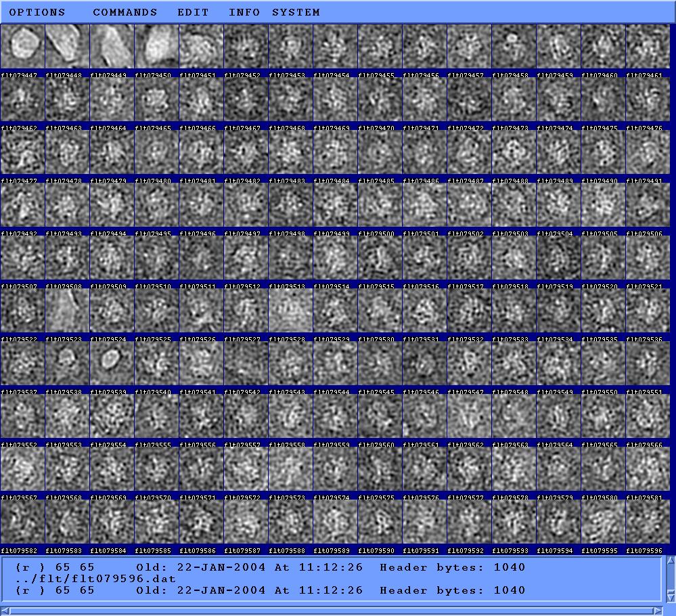The height and width of the screenshot is (616, 676).
Task: Choose particle image flt079499
Action: tap(335, 205)
